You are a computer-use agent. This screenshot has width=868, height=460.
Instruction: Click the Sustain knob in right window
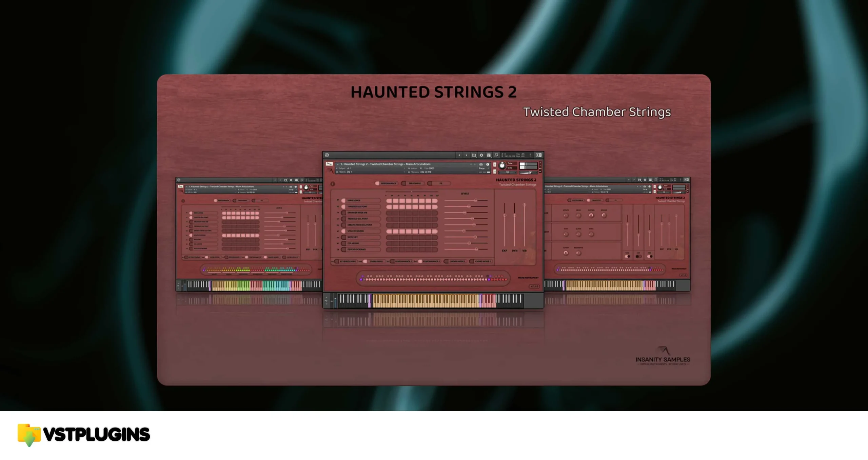[x=591, y=216]
